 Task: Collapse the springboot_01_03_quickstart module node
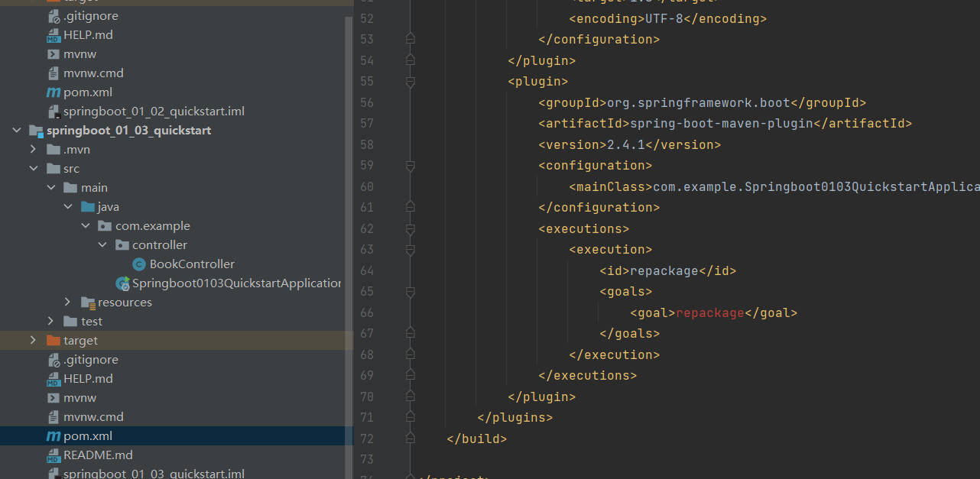pyautogui.click(x=17, y=131)
